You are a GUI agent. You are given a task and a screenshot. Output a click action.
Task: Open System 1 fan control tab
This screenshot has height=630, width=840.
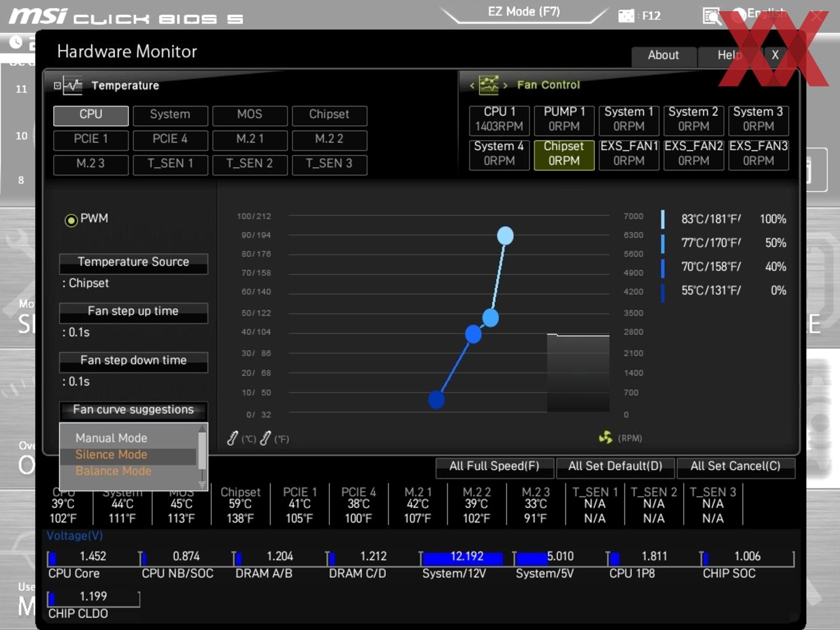tap(629, 120)
